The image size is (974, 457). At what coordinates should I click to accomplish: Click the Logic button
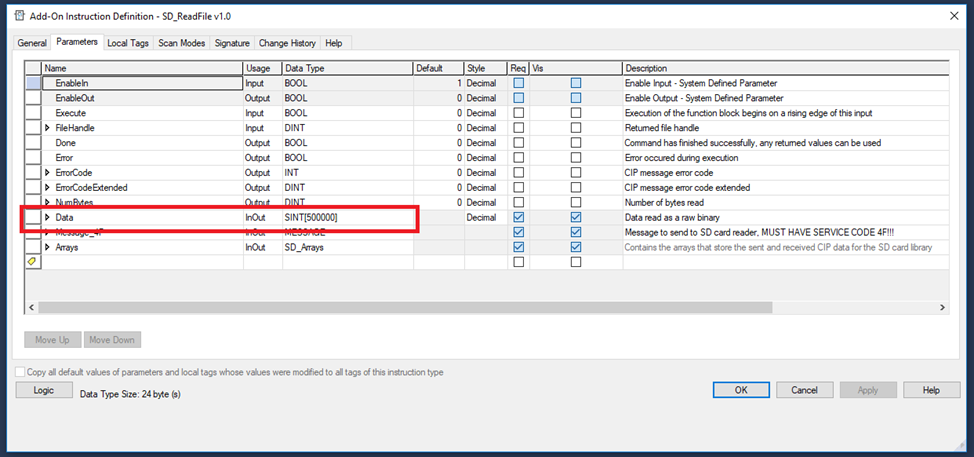coord(44,390)
